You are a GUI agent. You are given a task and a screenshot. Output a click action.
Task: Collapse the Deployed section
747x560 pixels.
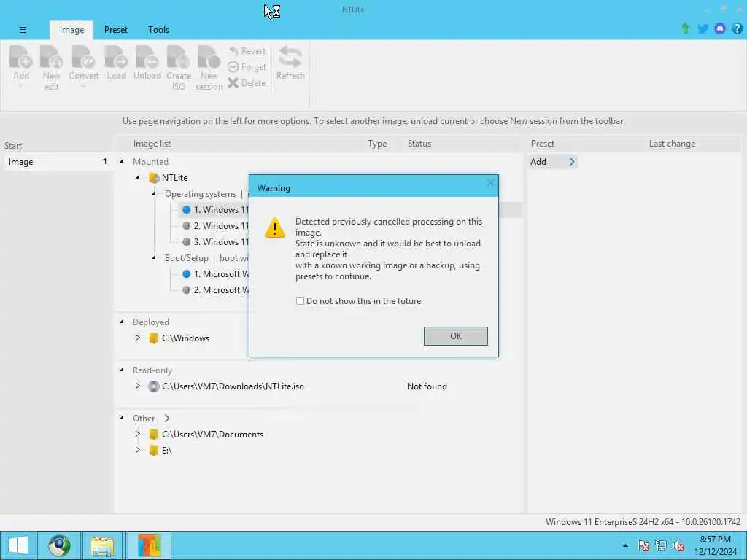click(122, 322)
